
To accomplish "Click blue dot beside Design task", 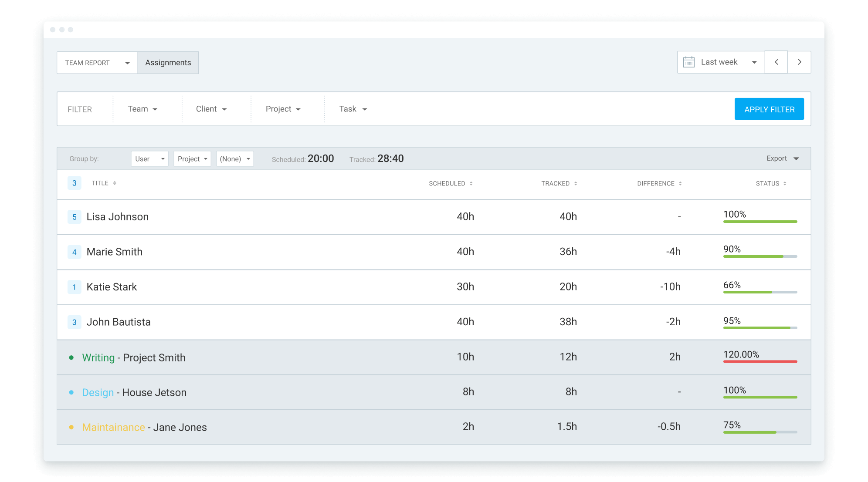I will pos(71,392).
